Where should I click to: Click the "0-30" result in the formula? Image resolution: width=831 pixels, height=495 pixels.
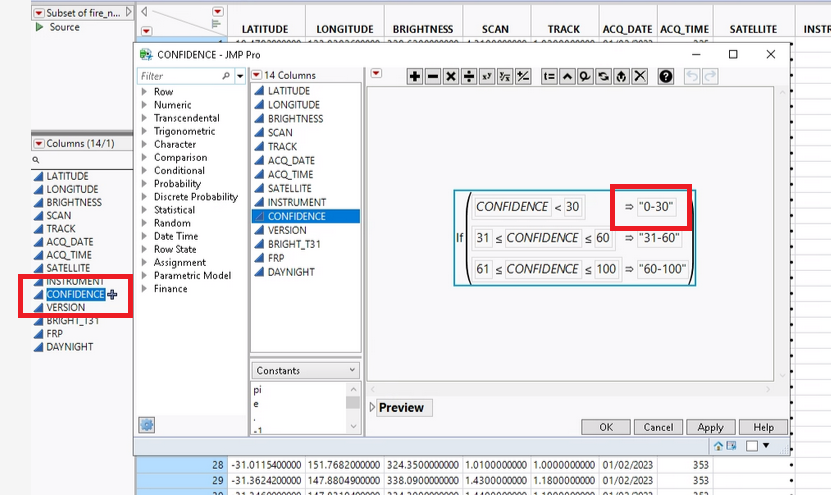click(656, 207)
